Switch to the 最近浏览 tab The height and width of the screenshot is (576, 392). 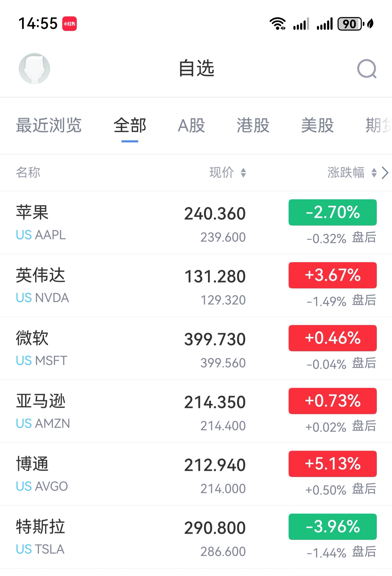49,125
